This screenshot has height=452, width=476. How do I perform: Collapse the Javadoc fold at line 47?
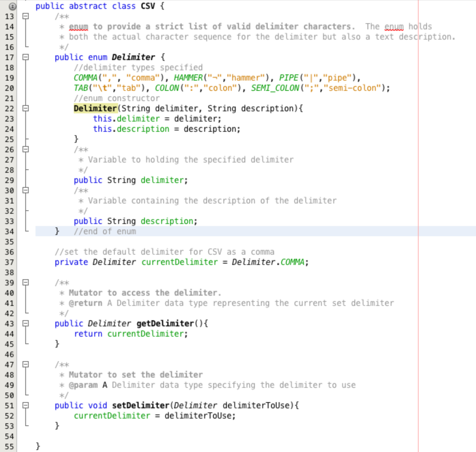tap(26, 364)
